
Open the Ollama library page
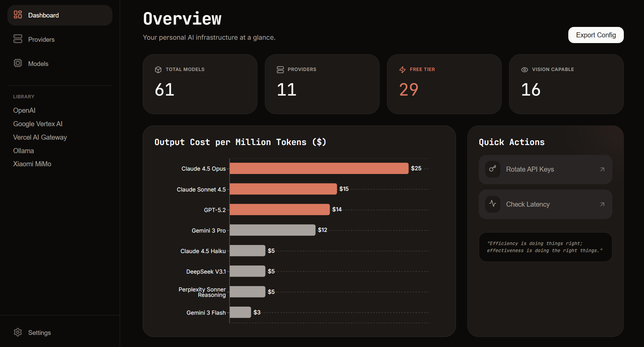tap(23, 150)
